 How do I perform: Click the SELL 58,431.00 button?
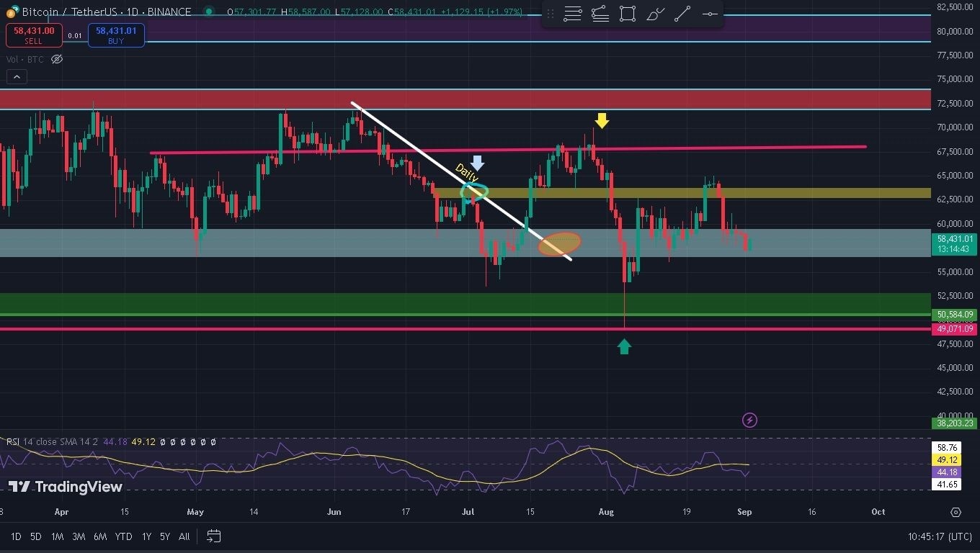tap(34, 35)
